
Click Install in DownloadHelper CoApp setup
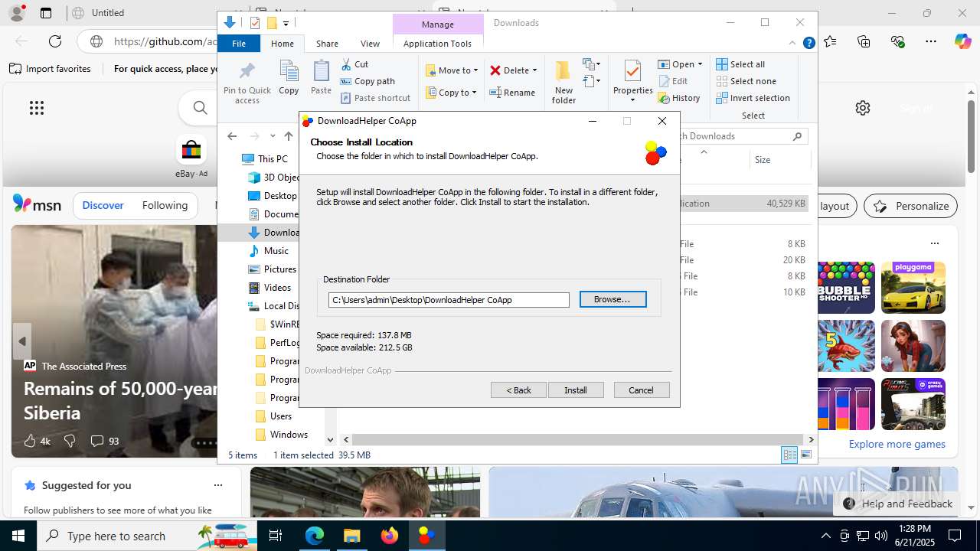[x=576, y=390]
